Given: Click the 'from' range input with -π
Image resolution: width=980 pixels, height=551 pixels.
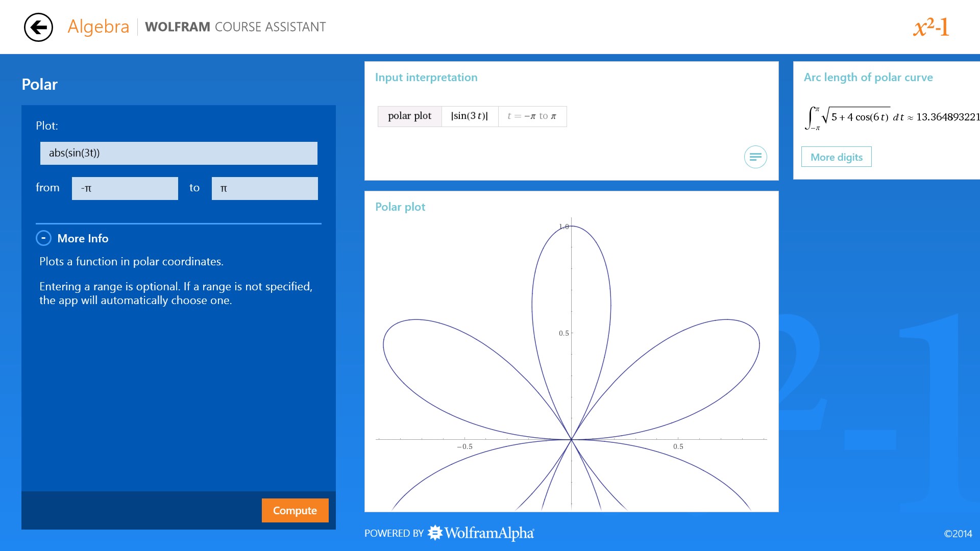Looking at the screenshot, I should 125,188.
